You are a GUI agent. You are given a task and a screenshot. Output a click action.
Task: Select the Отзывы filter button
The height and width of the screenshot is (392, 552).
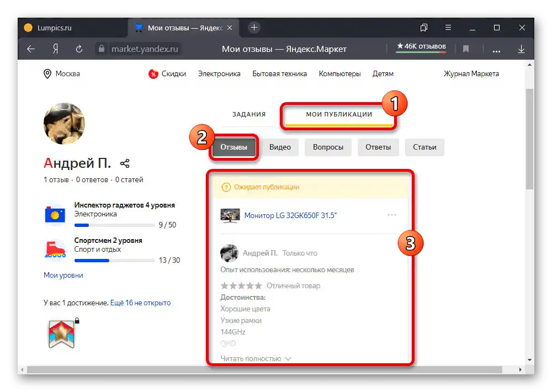click(233, 147)
